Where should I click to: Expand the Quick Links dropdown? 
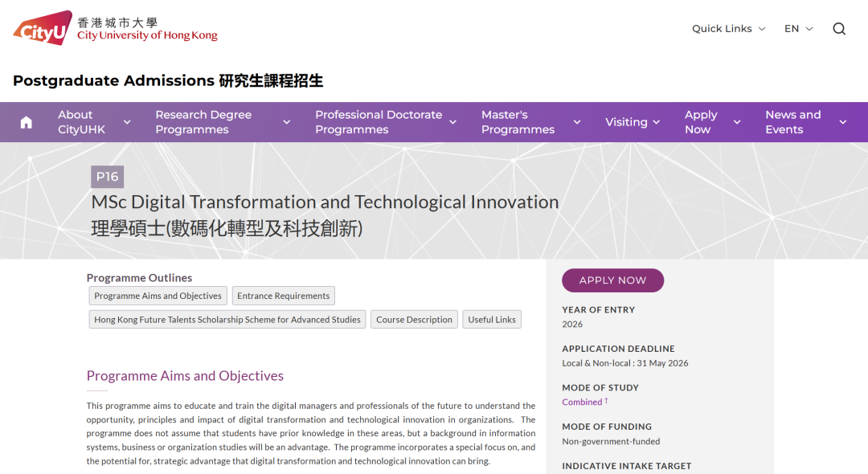click(728, 29)
